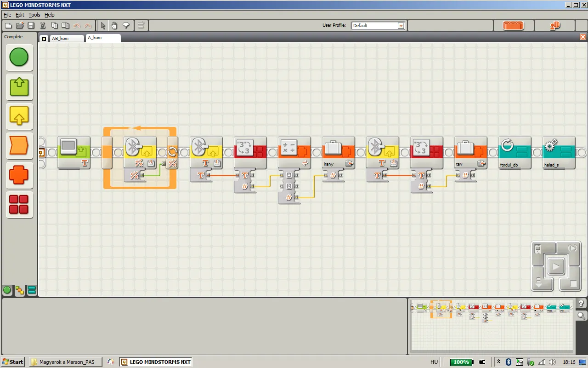Open the Help question mark panel tab
Screen dimensions: 588x368
(581, 304)
